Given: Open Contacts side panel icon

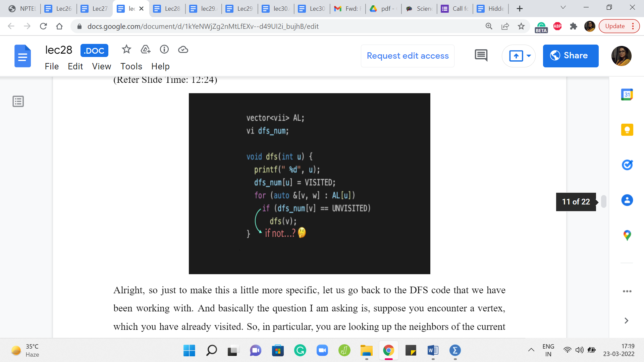Looking at the screenshot, I should (x=627, y=200).
